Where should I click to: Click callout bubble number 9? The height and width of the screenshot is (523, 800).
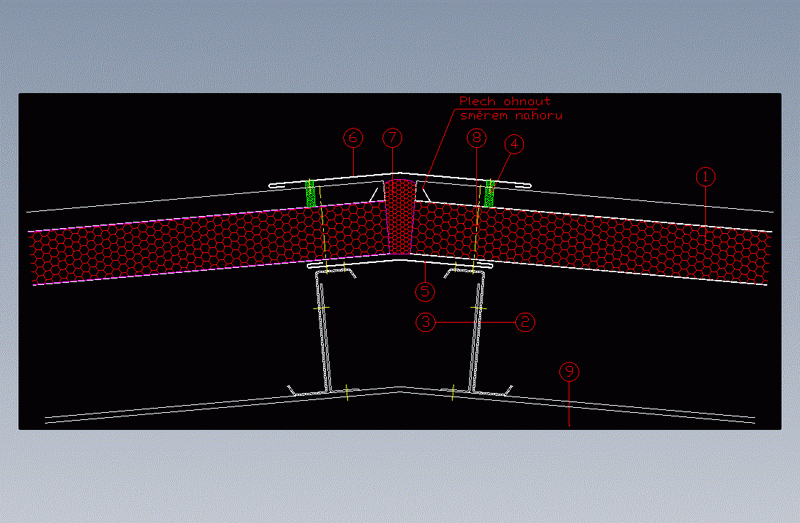point(569,372)
